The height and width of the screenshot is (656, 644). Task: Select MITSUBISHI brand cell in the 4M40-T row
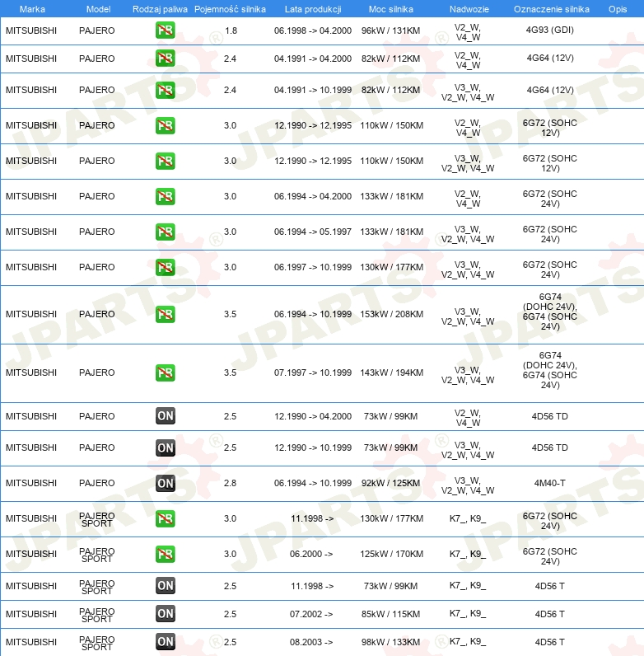pyautogui.click(x=31, y=483)
